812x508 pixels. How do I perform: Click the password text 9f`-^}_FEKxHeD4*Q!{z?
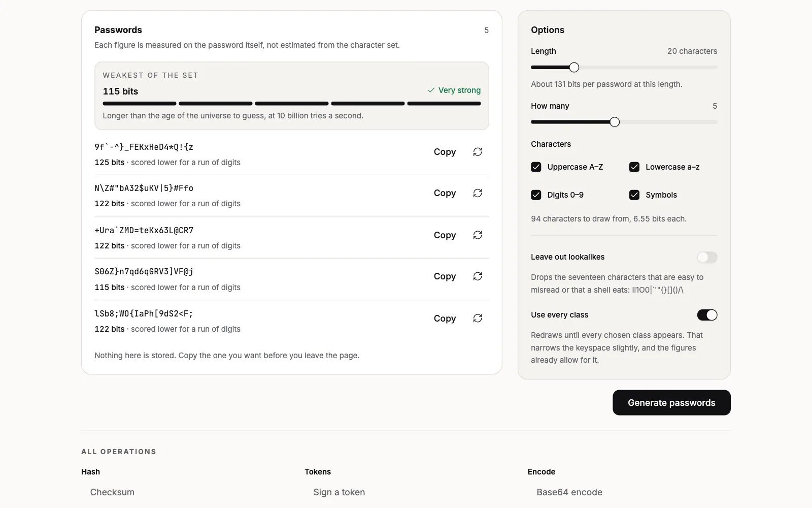[x=144, y=147]
